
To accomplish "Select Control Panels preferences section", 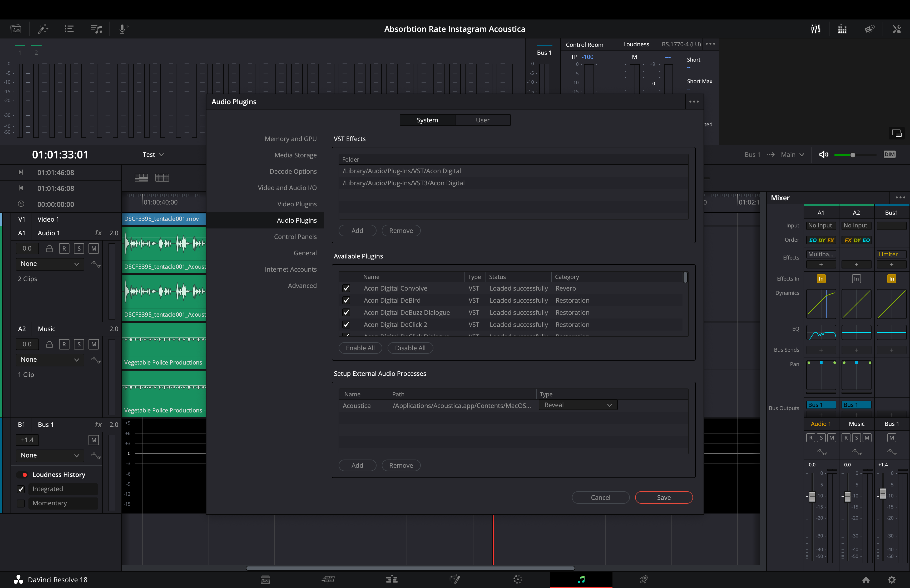I will tap(295, 237).
